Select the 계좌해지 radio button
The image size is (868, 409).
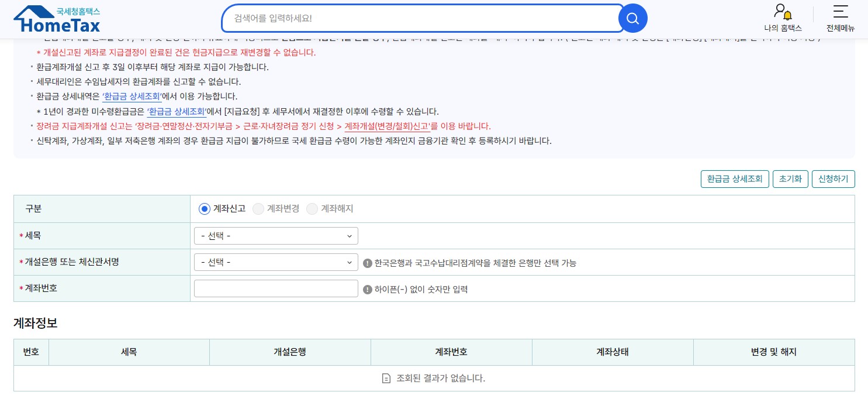pos(312,209)
